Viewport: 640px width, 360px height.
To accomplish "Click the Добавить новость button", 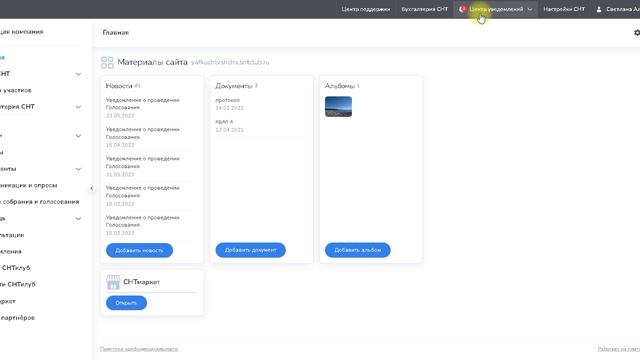I will click(x=139, y=250).
